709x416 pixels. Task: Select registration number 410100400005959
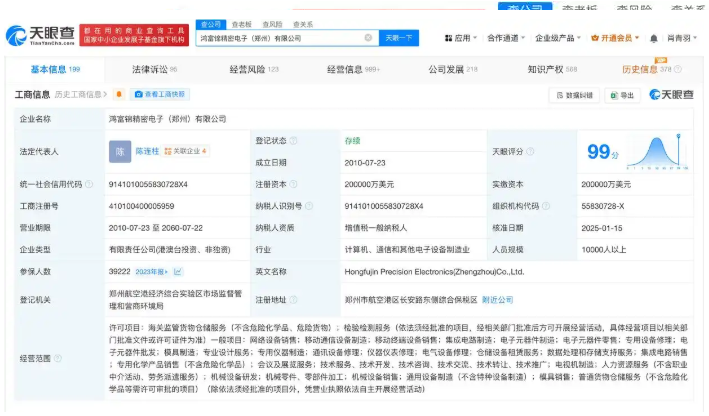tap(142, 206)
